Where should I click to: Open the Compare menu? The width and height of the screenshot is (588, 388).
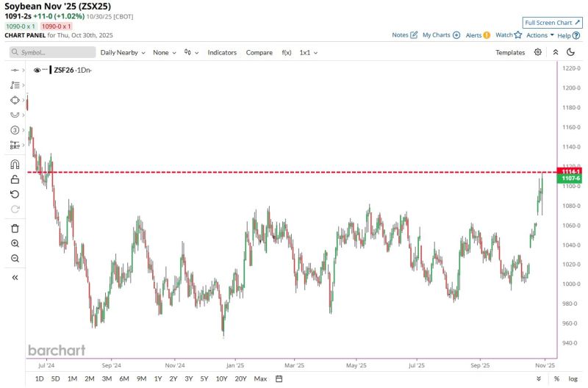[259, 52]
